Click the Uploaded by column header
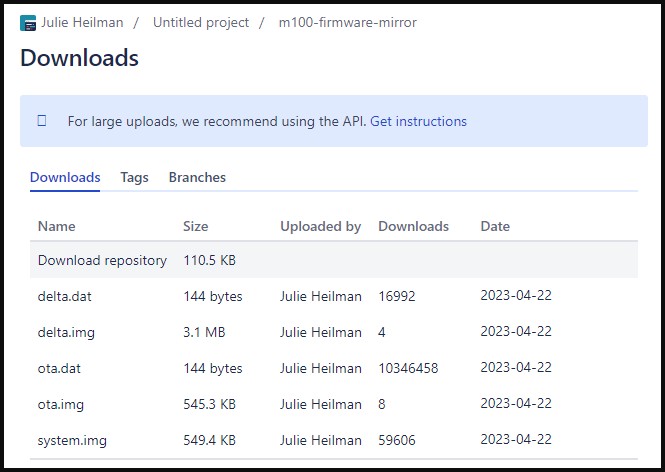This screenshot has height=472, width=665. coord(320,226)
